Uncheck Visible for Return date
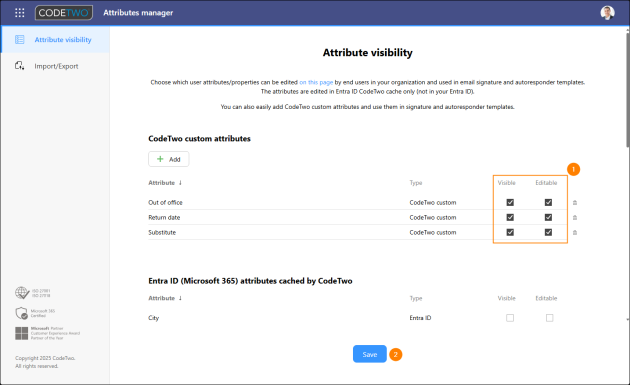 pos(510,217)
